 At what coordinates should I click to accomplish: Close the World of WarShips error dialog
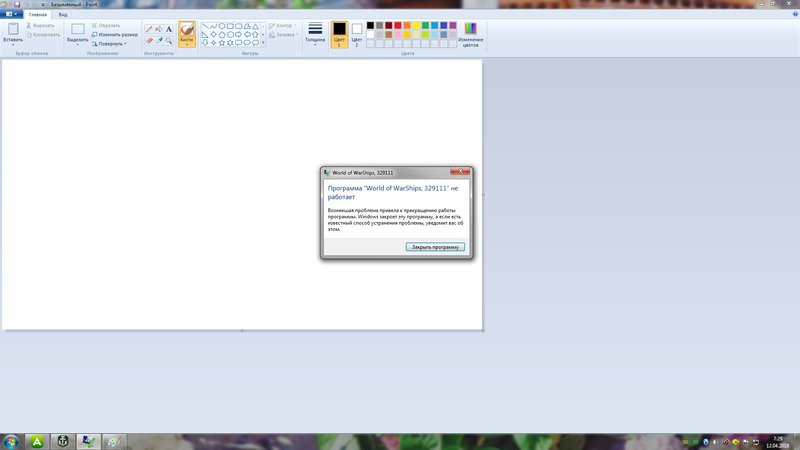tap(460, 171)
